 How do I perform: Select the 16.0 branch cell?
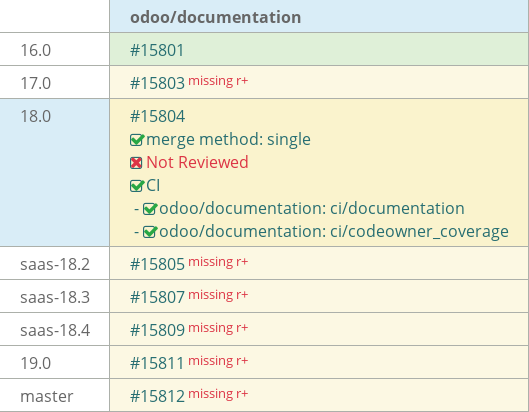(x=55, y=49)
